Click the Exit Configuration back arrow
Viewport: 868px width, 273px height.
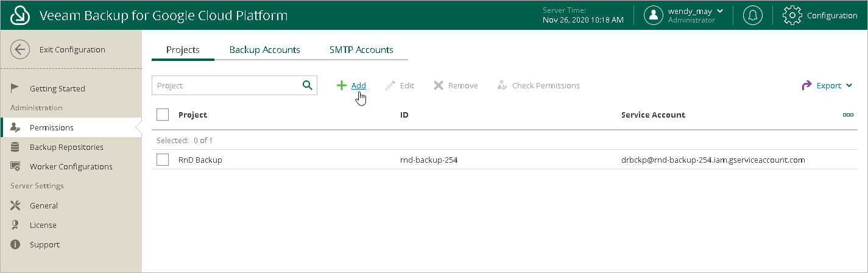pyautogui.click(x=20, y=50)
